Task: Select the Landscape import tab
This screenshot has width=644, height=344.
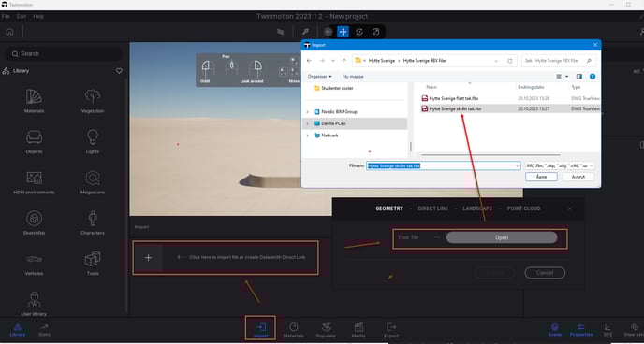Action: point(477,208)
